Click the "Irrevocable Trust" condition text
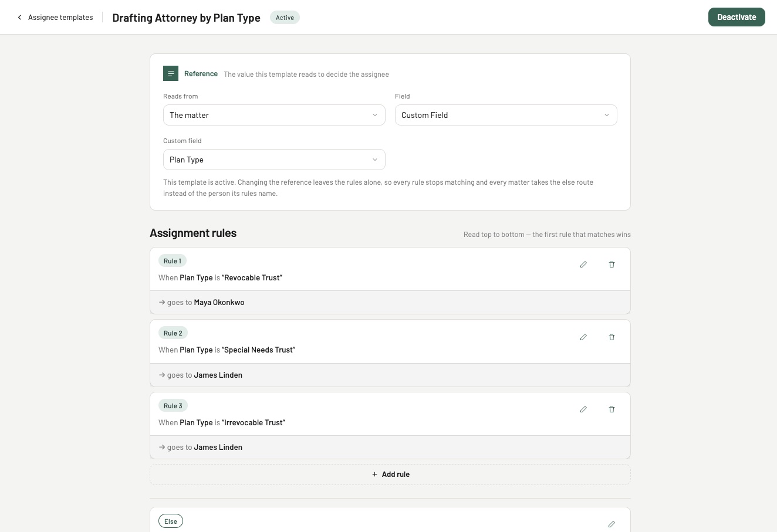777x532 pixels. point(254,422)
